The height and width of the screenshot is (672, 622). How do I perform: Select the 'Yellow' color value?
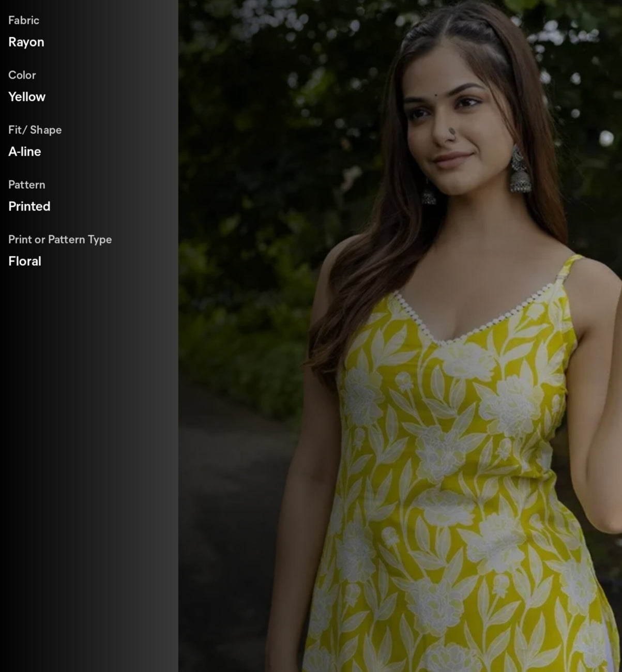pyautogui.click(x=27, y=97)
